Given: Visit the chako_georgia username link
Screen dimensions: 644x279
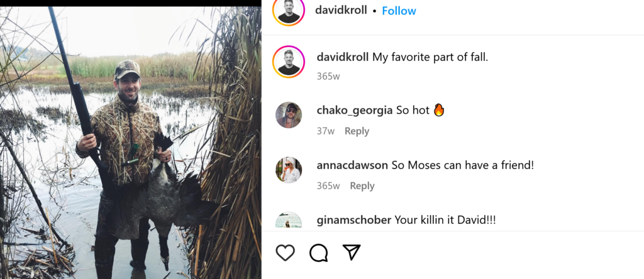Looking at the screenshot, I should coord(355,111).
